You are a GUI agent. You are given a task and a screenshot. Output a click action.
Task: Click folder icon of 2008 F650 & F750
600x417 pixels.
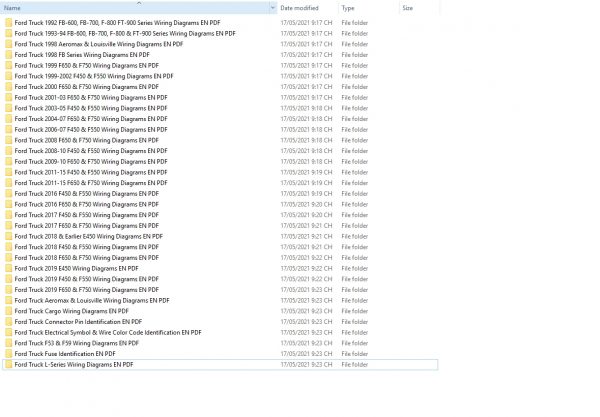(9, 140)
